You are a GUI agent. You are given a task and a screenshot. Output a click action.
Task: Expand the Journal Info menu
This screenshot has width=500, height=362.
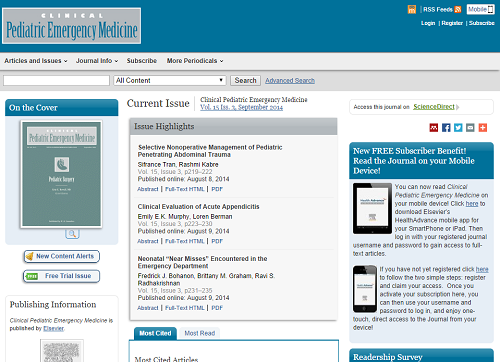click(x=97, y=61)
